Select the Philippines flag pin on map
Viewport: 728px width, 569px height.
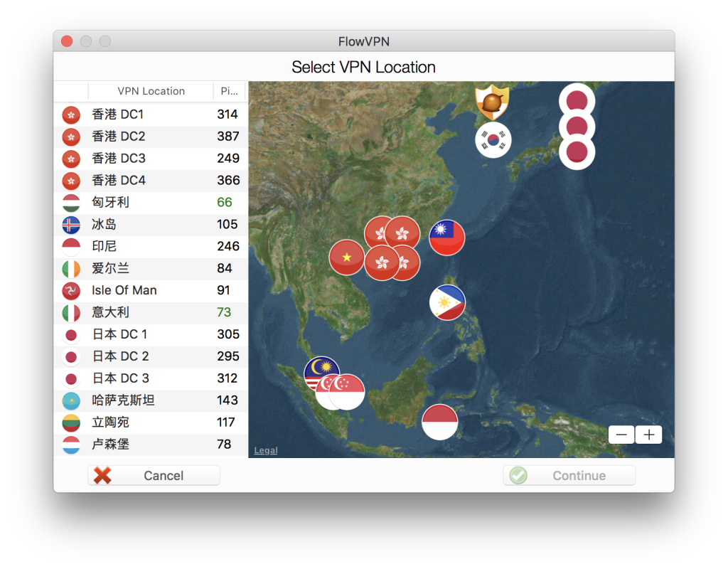click(447, 302)
